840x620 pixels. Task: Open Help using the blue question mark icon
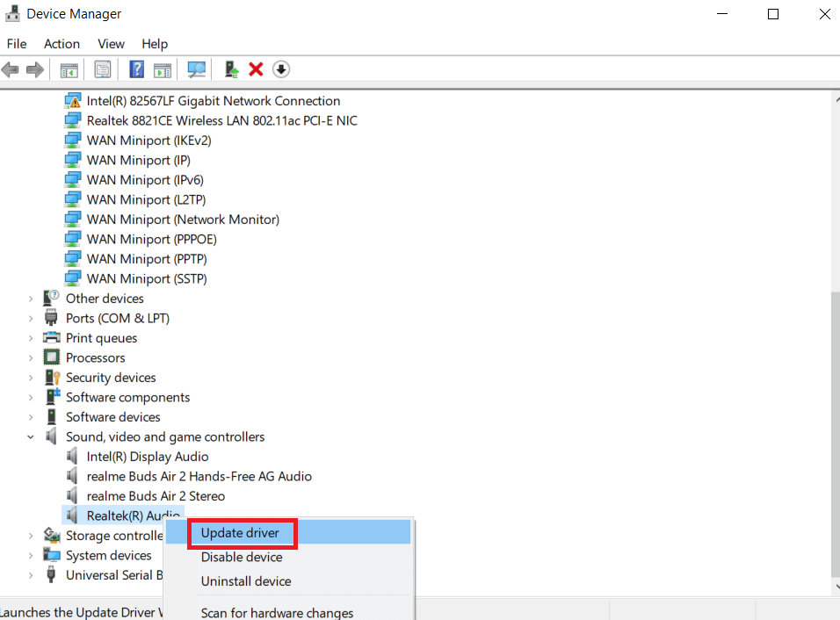pos(136,69)
